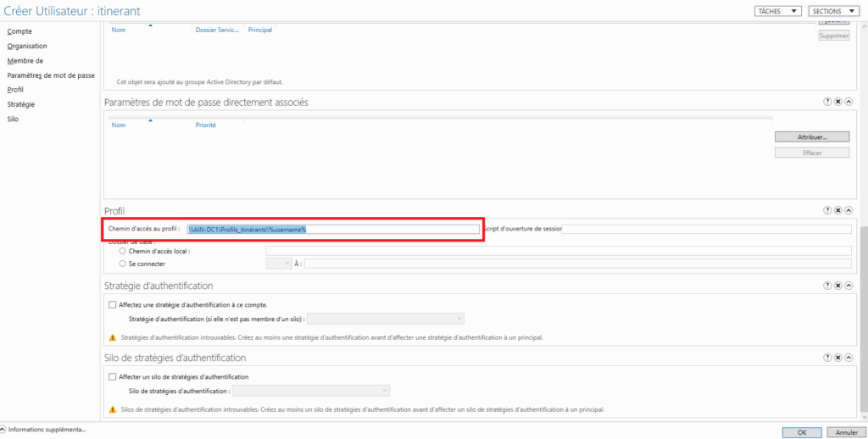Image resolution: width=868 pixels, height=439 pixels.
Task: Click help icon of Silo de stratégies section
Action: click(827, 358)
